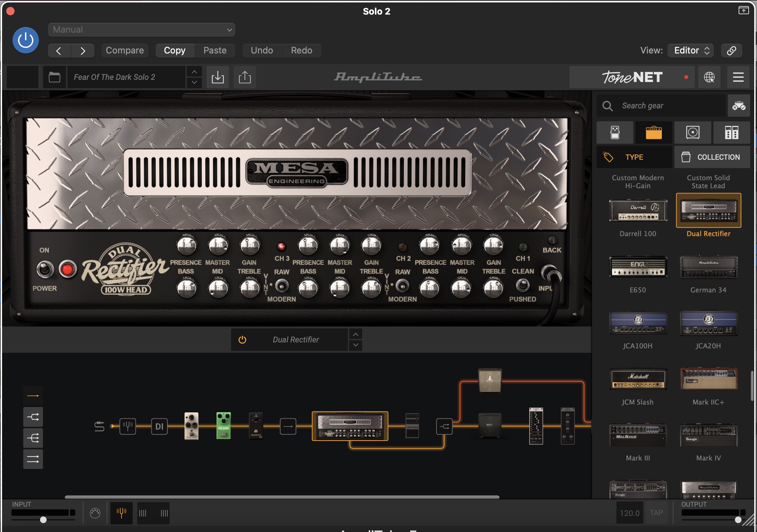This screenshot has width=757, height=532.
Task: Open the View Editor dropdown
Action: click(x=691, y=51)
